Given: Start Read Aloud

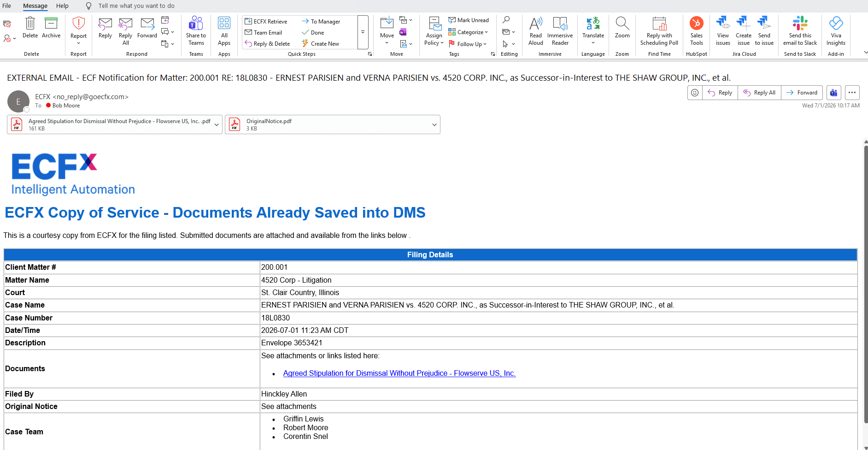Looking at the screenshot, I should tap(536, 31).
